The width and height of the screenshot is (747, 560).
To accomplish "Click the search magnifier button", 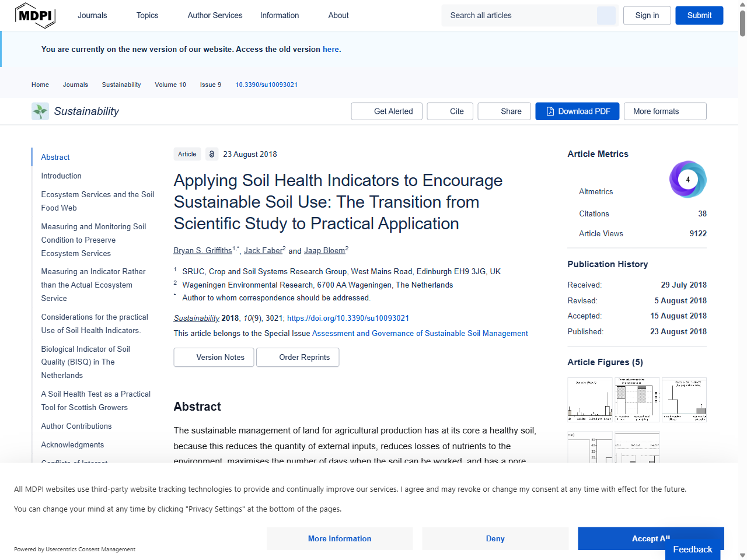I will [x=606, y=16].
